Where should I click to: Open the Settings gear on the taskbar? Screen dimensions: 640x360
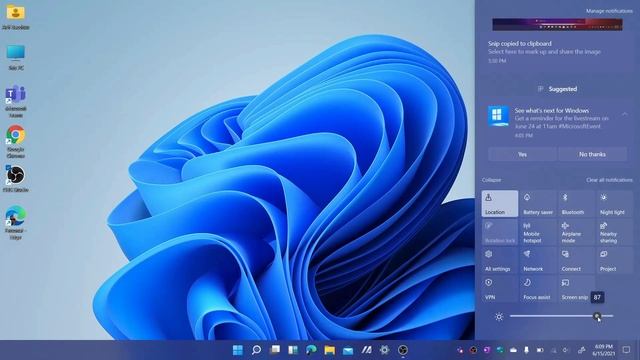384,350
